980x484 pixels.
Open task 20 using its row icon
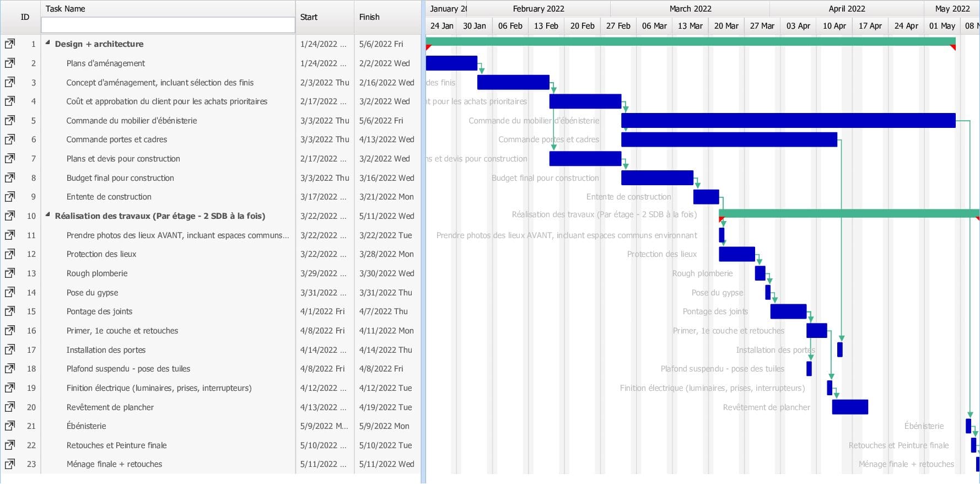tap(10, 407)
